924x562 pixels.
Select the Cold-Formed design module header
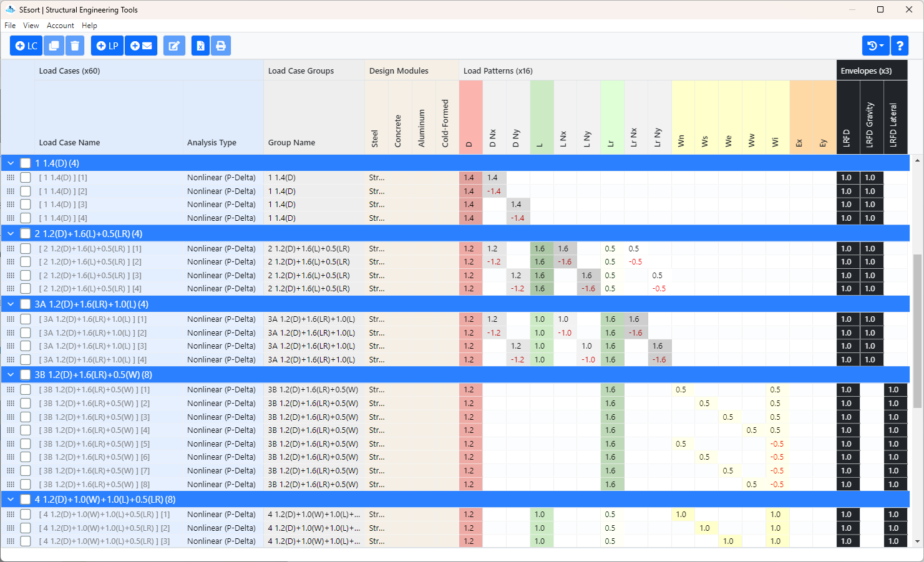(x=447, y=117)
